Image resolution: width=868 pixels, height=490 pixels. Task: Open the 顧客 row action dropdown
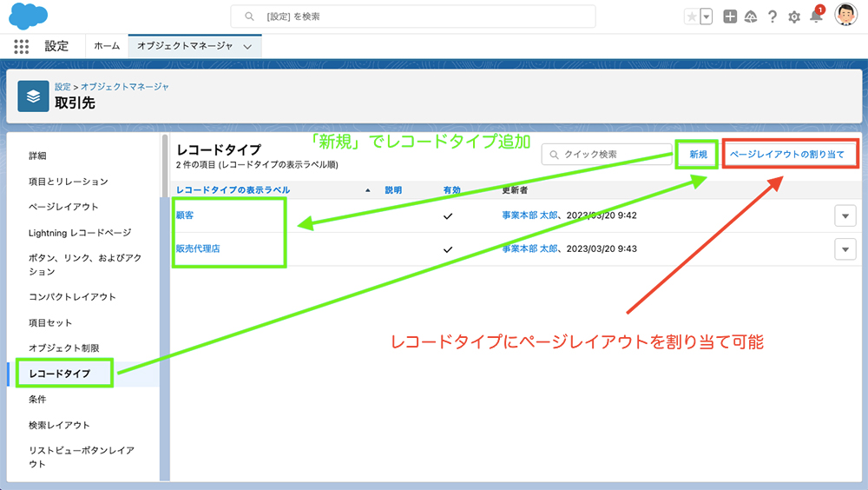pyautogui.click(x=845, y=215)
